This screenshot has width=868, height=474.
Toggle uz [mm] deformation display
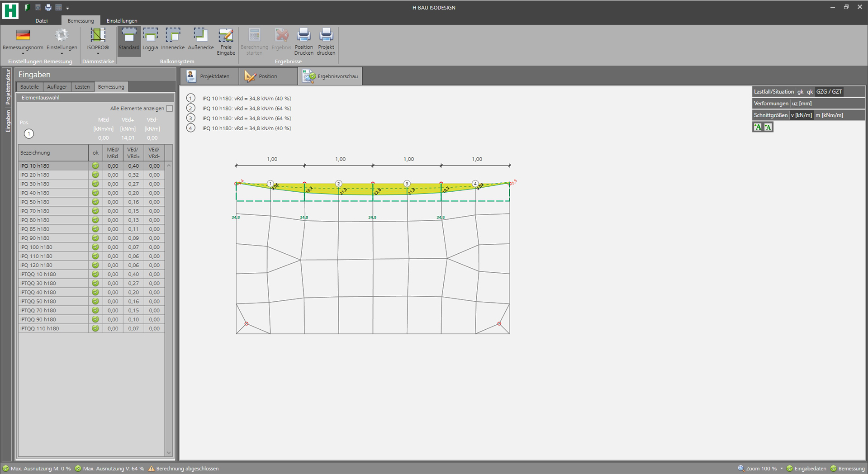point(802,104)
